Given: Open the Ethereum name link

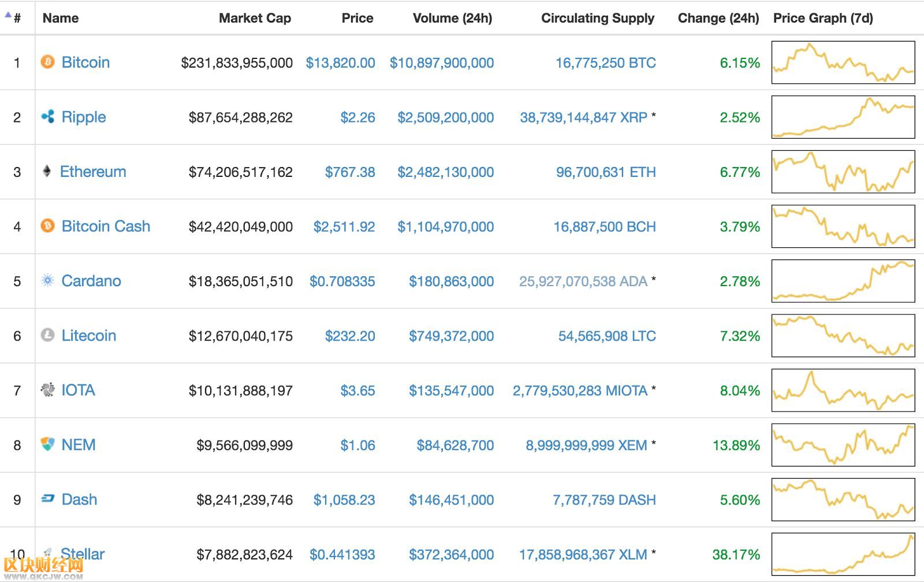Looking at the screenshot, I should (x=93, y=172).
